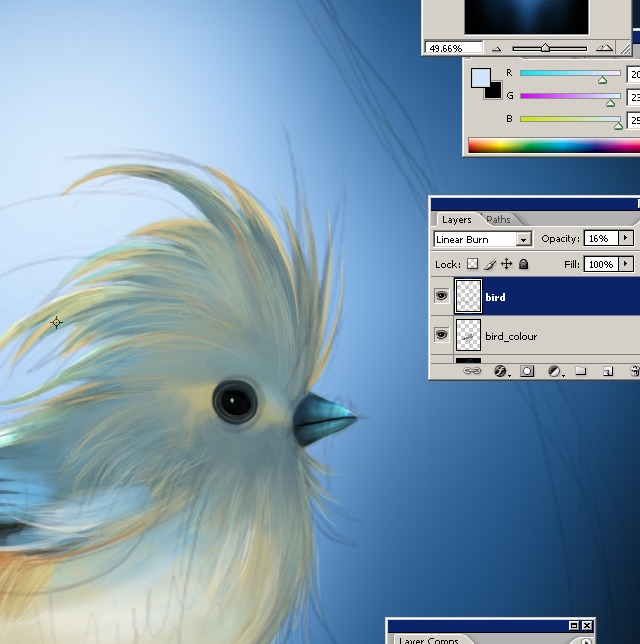Viewport: 640px width, 644px height.
Task: Hide the bird_colour layer
Action: coord(442,335)
